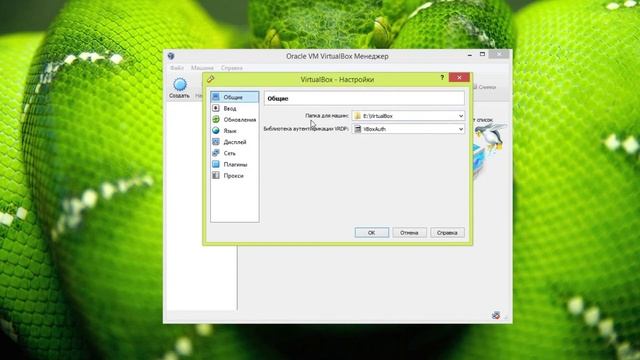Open the Сеть settings category
Image resolution: width=640 pixels, height=360 pixels.
(234, 153)
